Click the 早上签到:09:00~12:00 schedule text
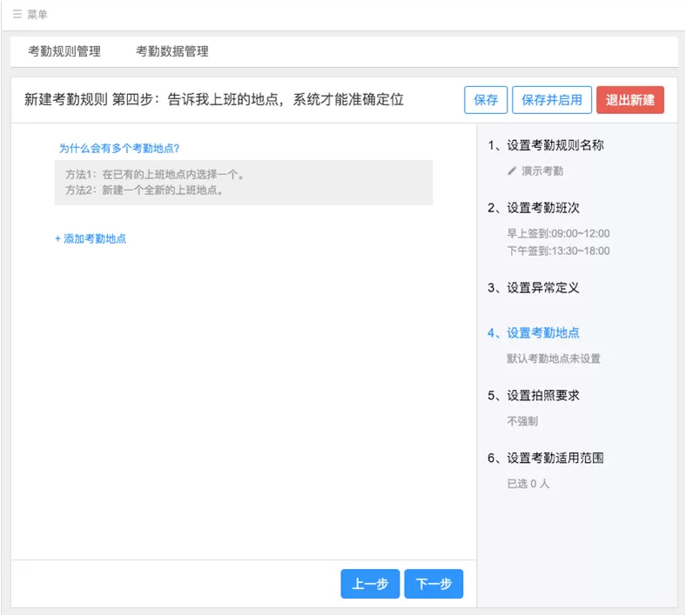Image resolution: width=686 pixels, height=616 pixels. [x=558, y=233]
